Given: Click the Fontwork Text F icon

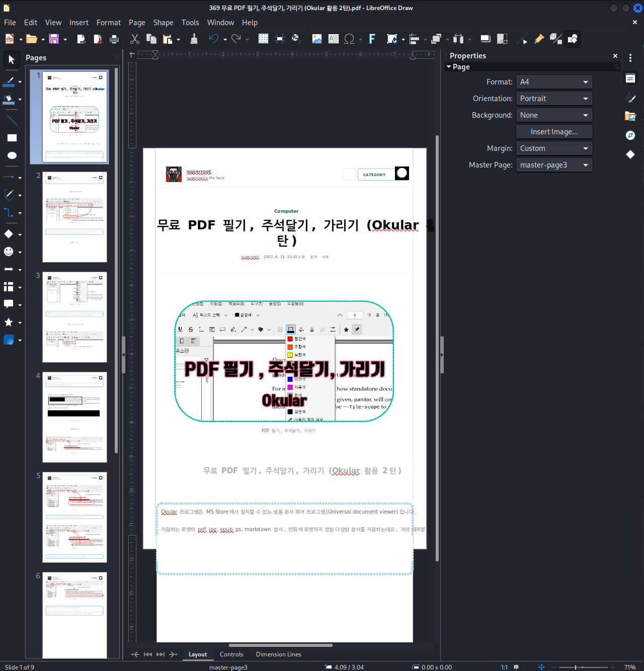Looking at the screenshot, I should pos(372,39).
